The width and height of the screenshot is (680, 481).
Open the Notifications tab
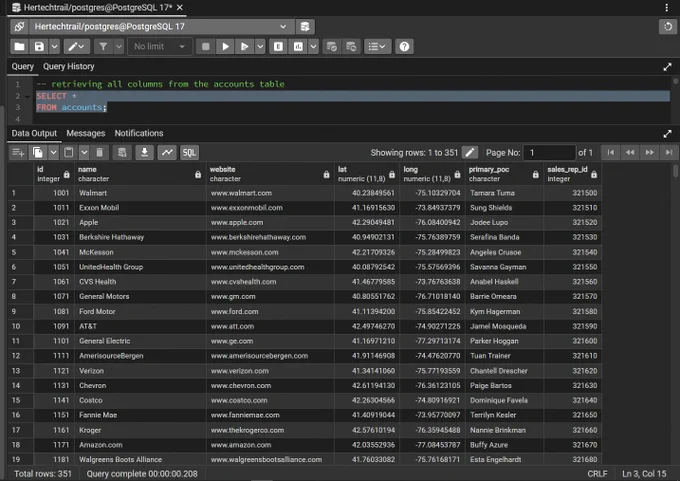(x=139, y=133)
